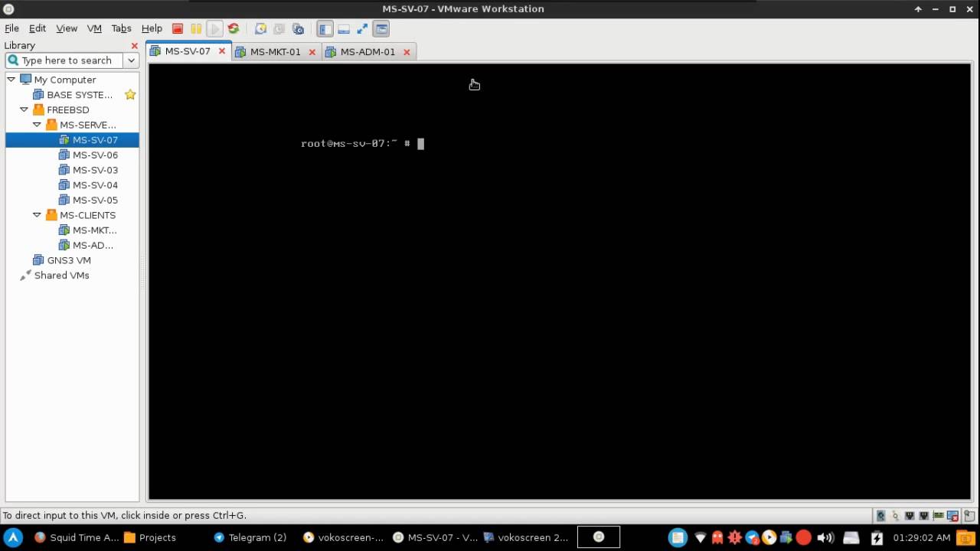Click inside the VM console terminal
This screenshot has height=551, width=980.
(x=559, y=282)
